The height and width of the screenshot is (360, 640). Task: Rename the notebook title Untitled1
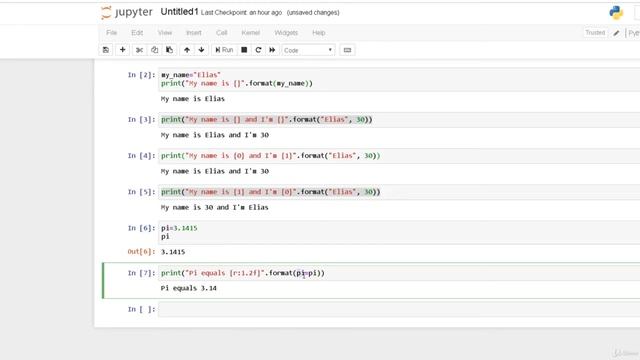tap(179, 12)
